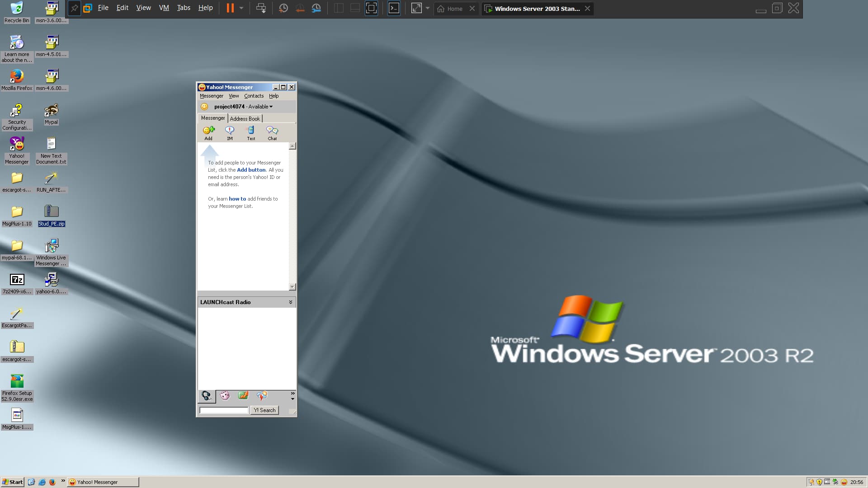This screenshot has width=868, height=488.
Task: Click Yahoo! Messenger taskbar button
Action: 103,482
